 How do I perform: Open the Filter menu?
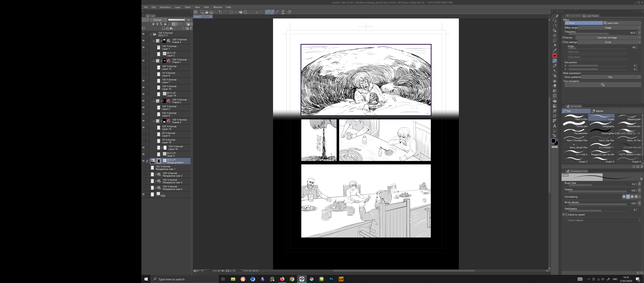click(x=206, y=7)
